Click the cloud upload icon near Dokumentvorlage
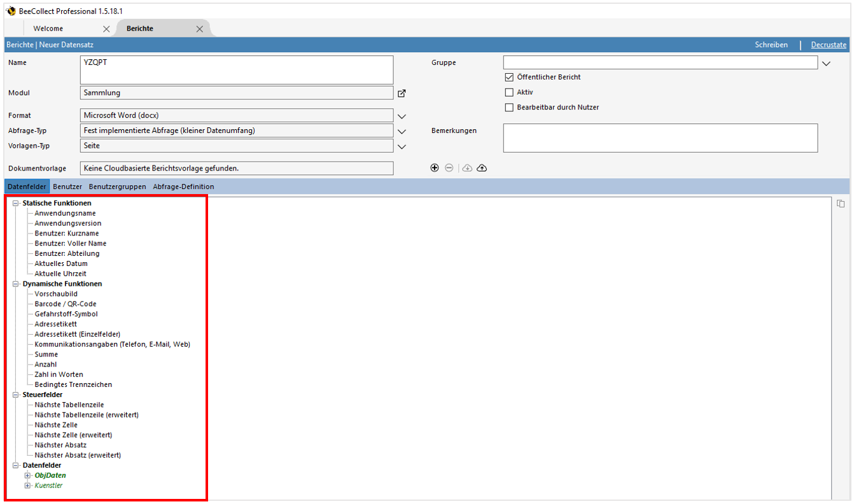 [482, 167]
